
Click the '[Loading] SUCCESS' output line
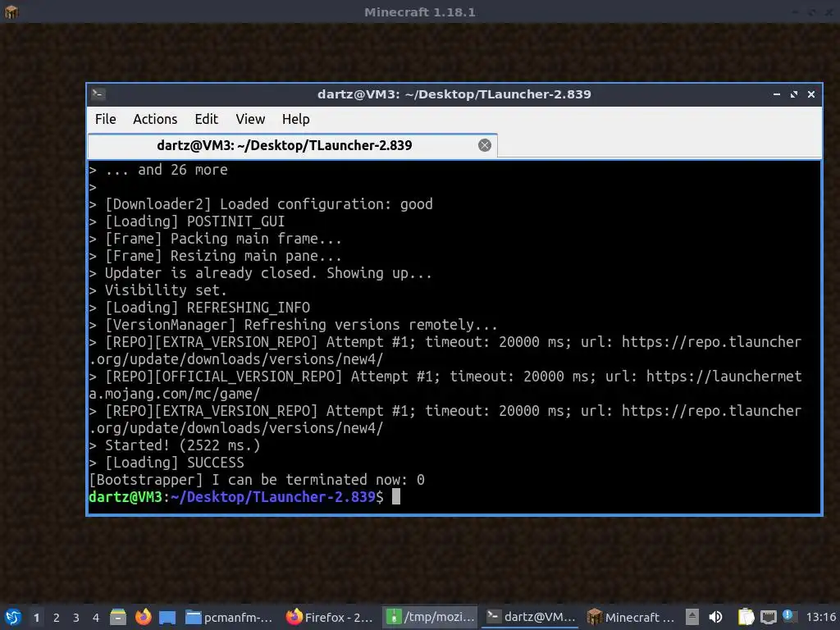pos(167,463)
